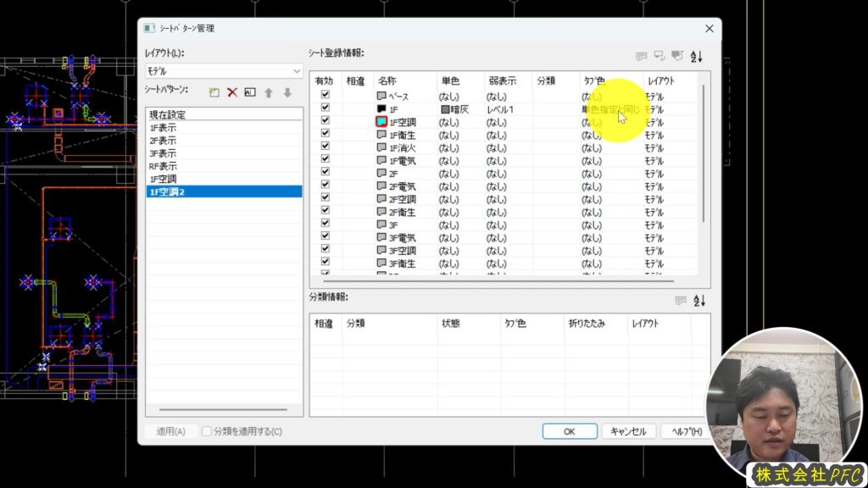Move pattern down with the down arrow
The width and height of the screenshot is (868, 488).
[287, 92]
